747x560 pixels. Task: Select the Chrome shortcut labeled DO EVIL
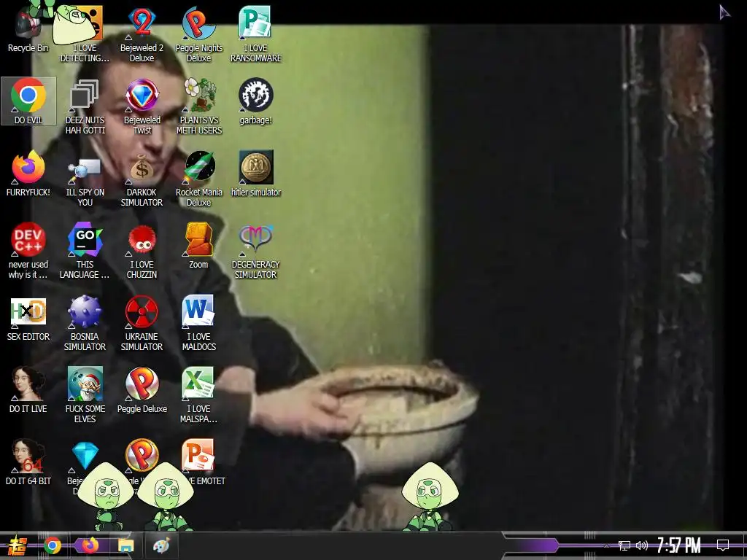[28, 101]
